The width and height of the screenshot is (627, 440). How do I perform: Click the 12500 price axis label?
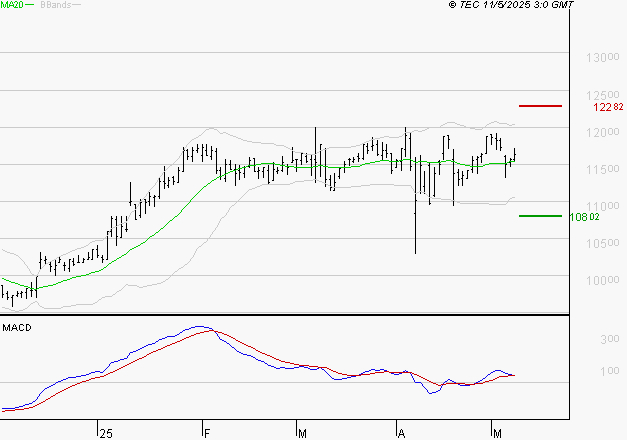(x=600, y=95)
